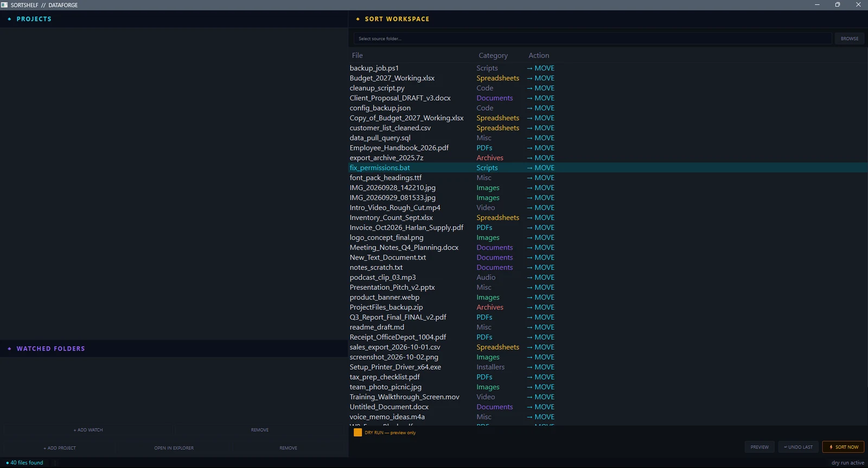Viewport: 868px width, 468px height.
Task: Click Images category for logo_concept_final.png
Action: tap(488, 238)
